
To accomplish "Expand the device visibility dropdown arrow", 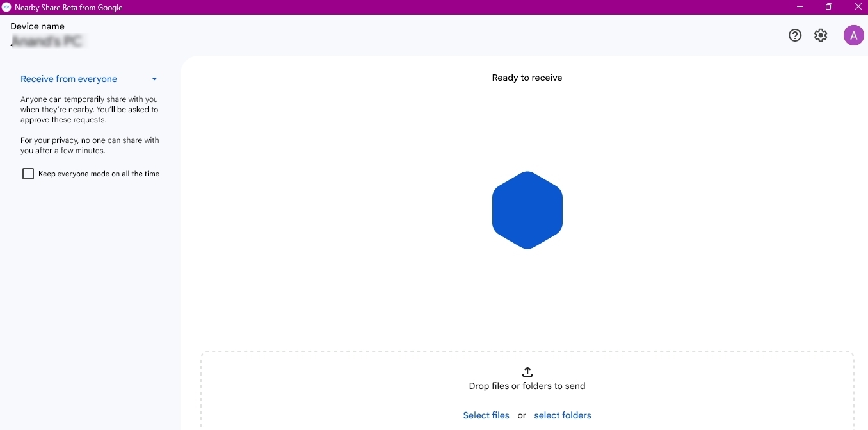I will [154, 79].
